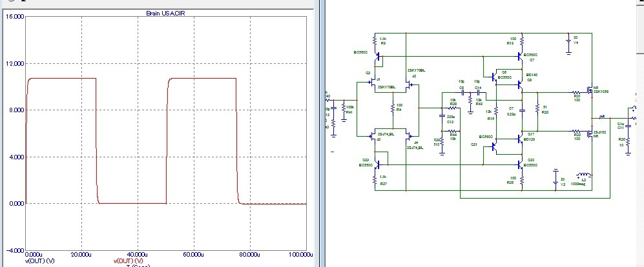Click the 12.000 Y-axis value

[16, 64]
